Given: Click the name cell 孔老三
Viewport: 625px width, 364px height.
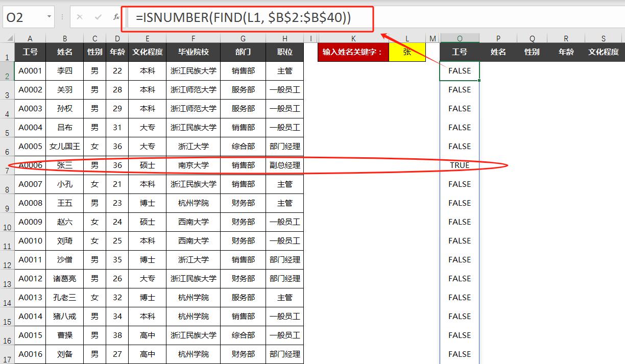Looking at the screenshot, I should 65,298.
